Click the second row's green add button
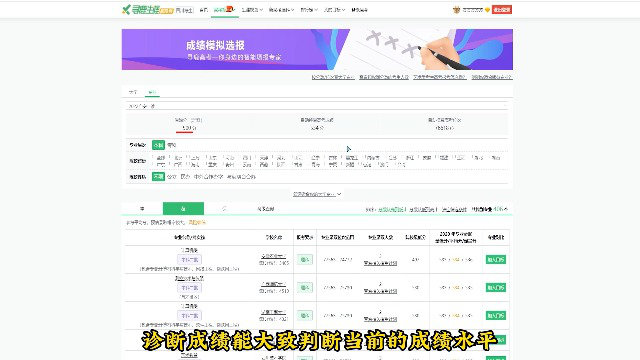The height and width of the screenshot is (360, 640). pyautogui.click(x=496, y=288)
